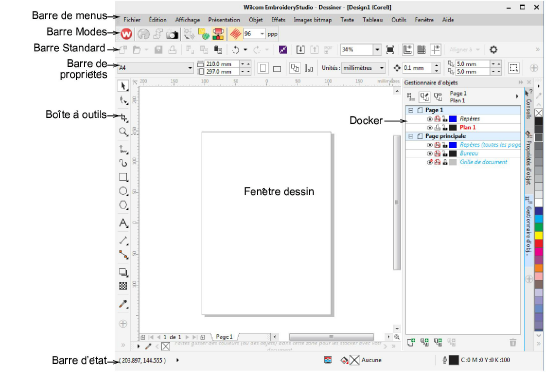This screenshot has width=546, height=379.
Task: Select landscape page orientation
Action: point(277,68)
